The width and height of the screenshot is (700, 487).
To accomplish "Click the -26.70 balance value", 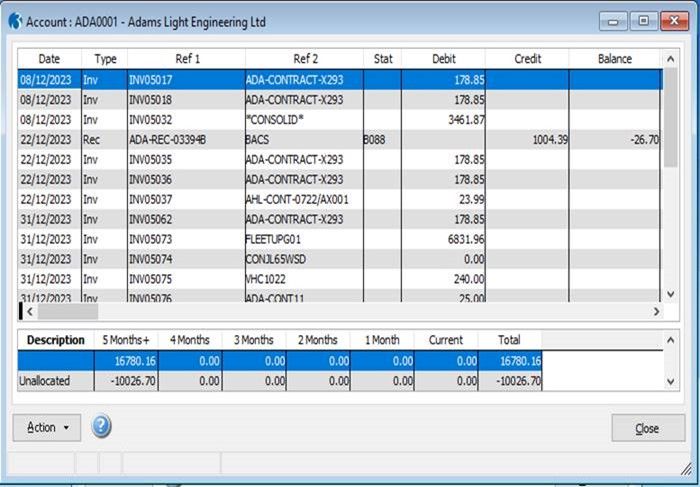I will pyautogui.click(x=645, y=140).
